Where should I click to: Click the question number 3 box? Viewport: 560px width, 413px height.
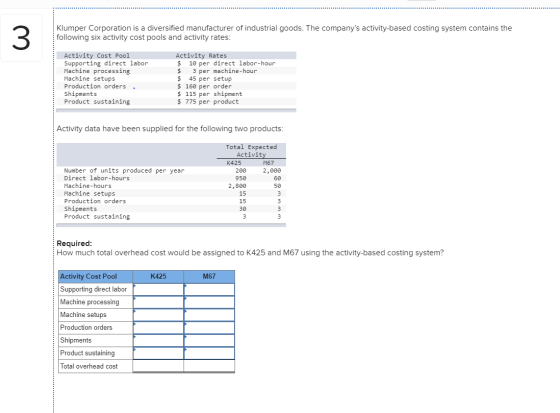pos(21,38)
